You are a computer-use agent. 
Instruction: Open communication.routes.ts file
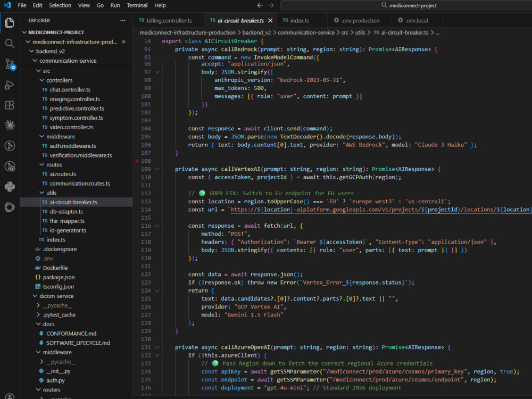pos(80,183)
